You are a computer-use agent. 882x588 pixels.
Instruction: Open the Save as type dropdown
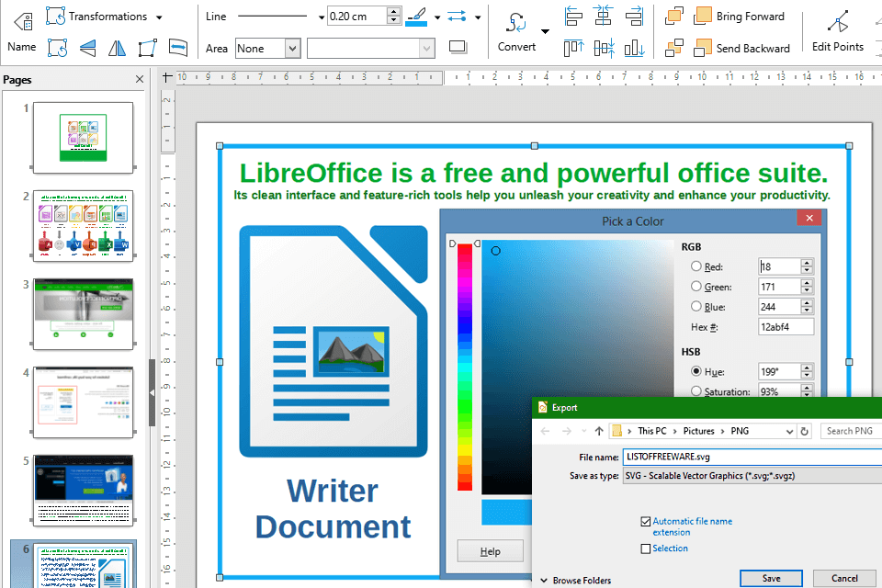point(752,476)
